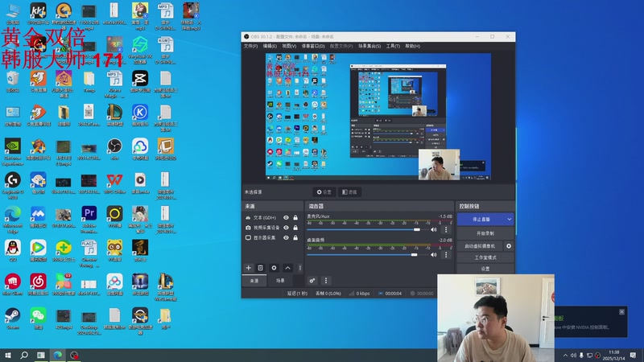Screen dimensions: 644x362
Task: Toggle lock on 显示器采集 source
Action: coord(295,237)
